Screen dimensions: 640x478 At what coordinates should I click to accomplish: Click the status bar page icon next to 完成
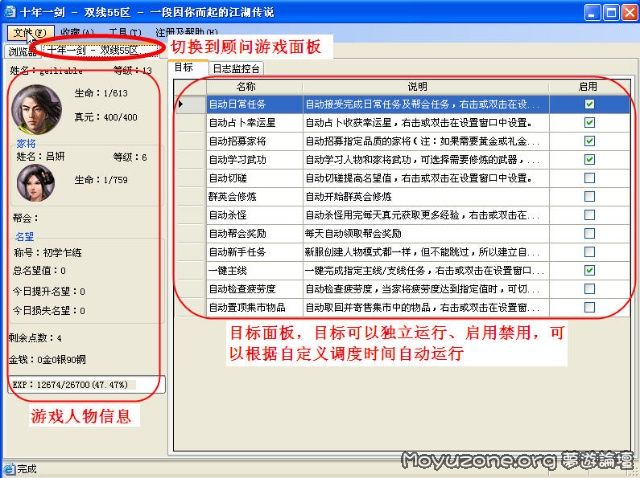9,469
